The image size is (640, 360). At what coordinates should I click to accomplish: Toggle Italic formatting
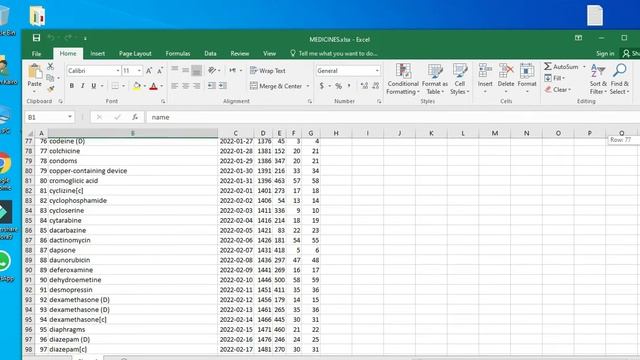[x=82, y=86]
